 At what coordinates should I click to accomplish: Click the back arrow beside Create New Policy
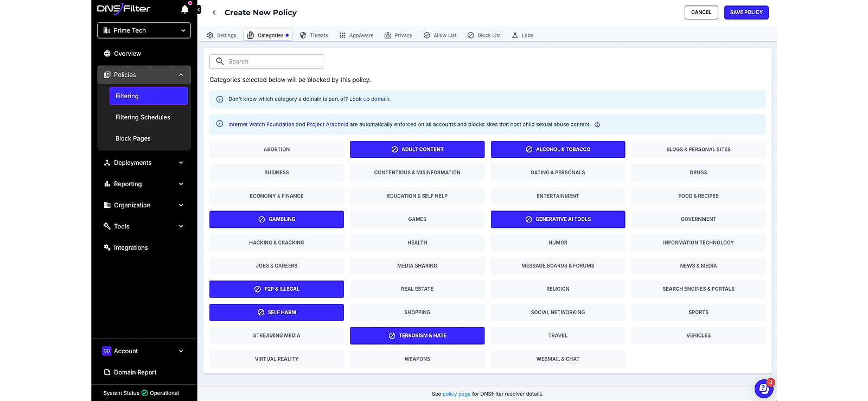[x=214, y=12]
